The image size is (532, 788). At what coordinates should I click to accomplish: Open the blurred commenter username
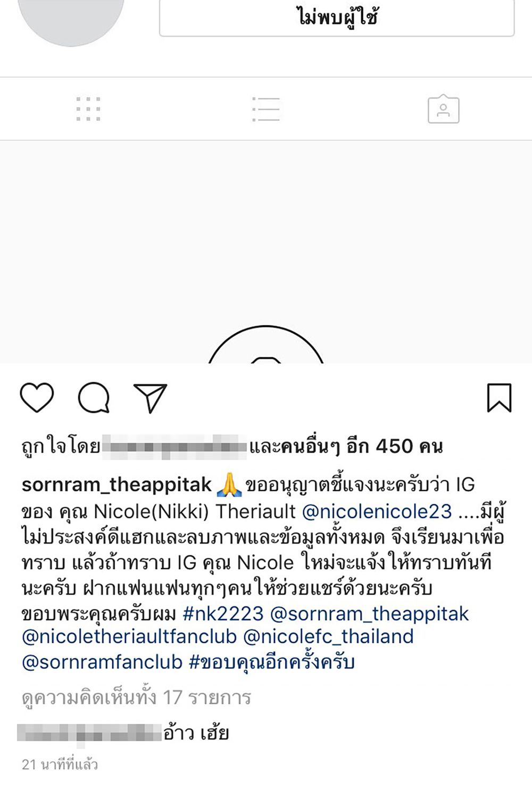(x=89, y=733)
